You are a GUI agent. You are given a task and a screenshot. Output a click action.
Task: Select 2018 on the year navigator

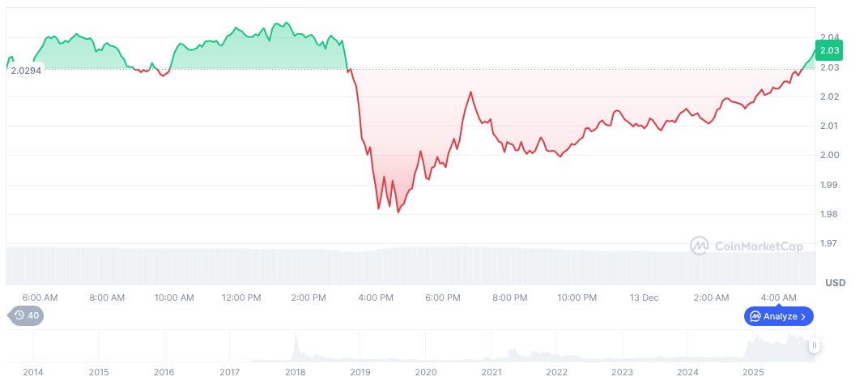click(x=295, y=372)
